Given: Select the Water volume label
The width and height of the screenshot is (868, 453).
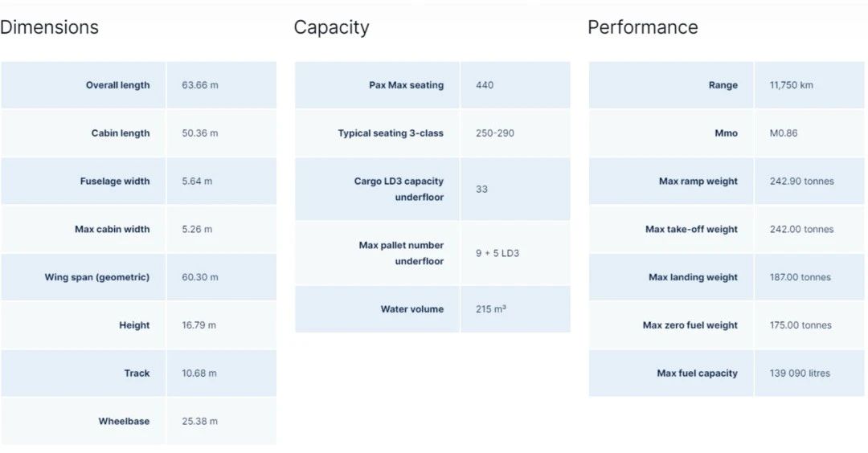Looking at the screenshot, I should (x=411, y=309).
